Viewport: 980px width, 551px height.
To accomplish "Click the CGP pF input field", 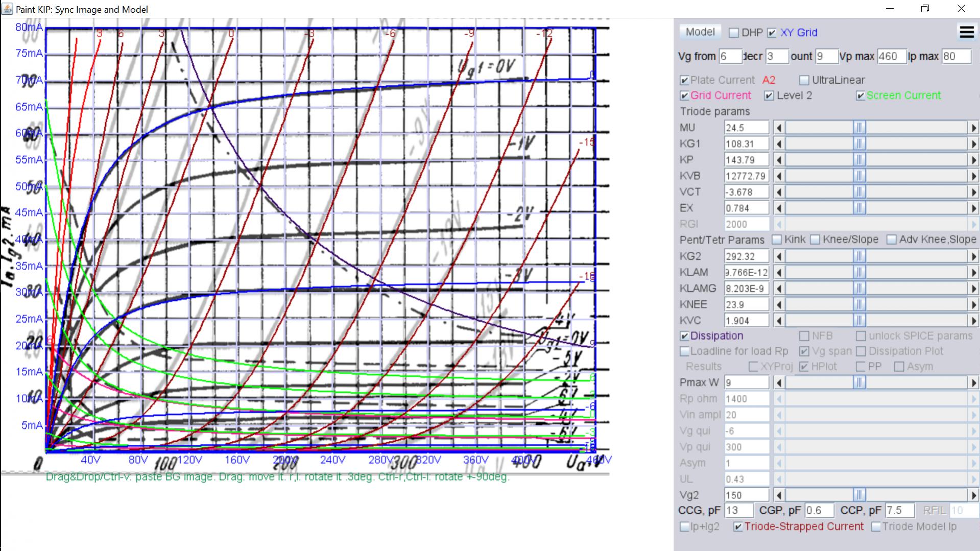I will [819, 511].
